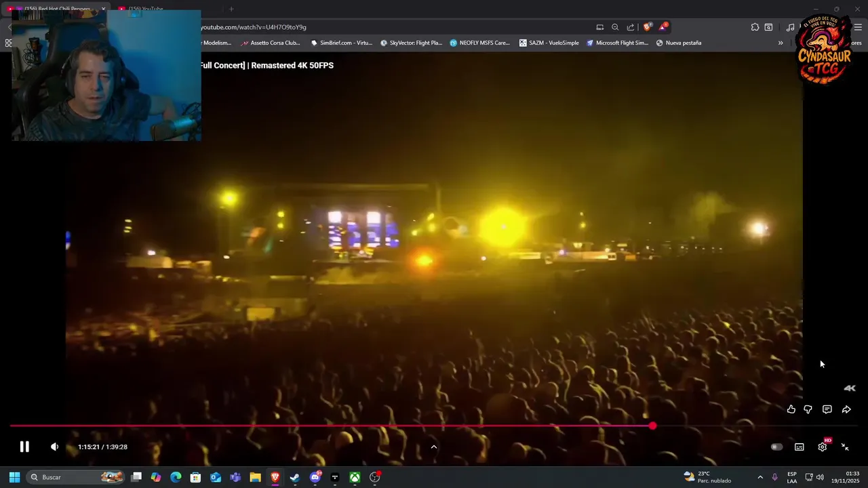Open Discord from the taskbar
The image size is (868, 488).
coord(315,477)
